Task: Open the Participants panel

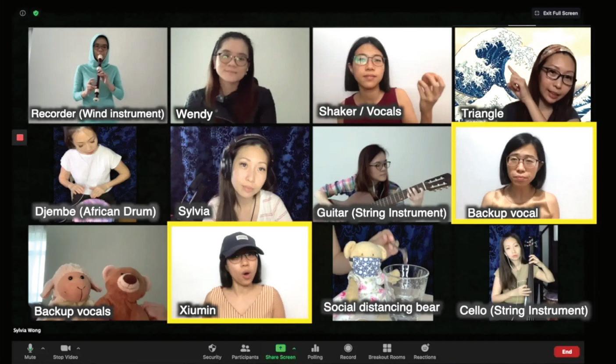Action: click(245, 348)
